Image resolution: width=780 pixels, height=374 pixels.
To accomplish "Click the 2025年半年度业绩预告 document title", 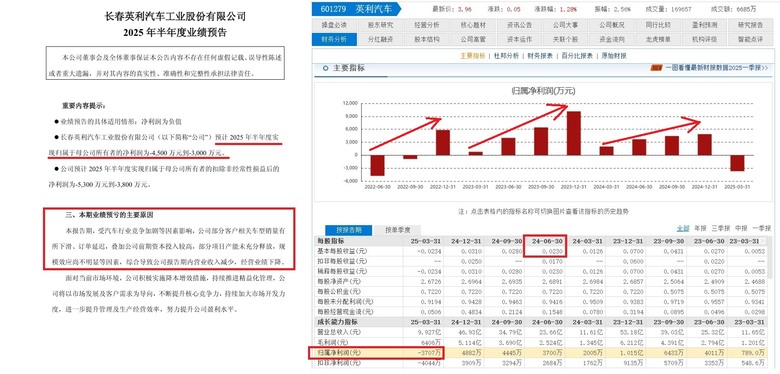I will (x=175, y=33).
